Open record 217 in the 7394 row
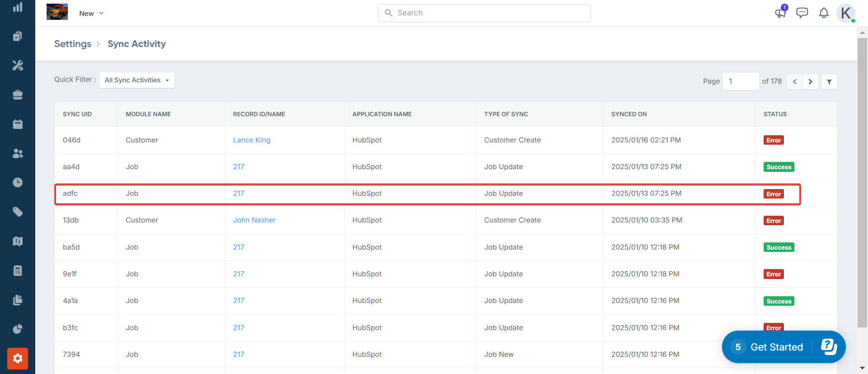 click(x=239, y=355)
